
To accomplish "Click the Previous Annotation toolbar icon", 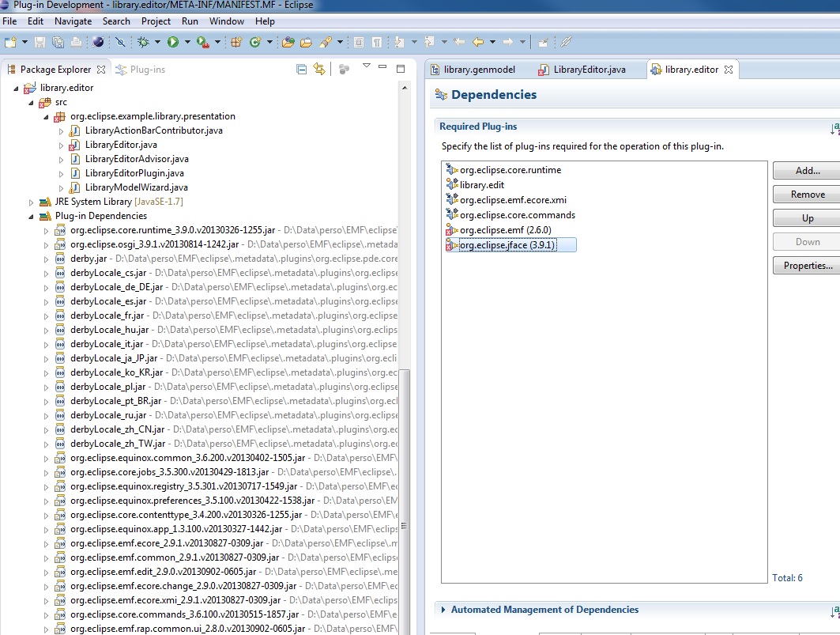I will 429,42.
